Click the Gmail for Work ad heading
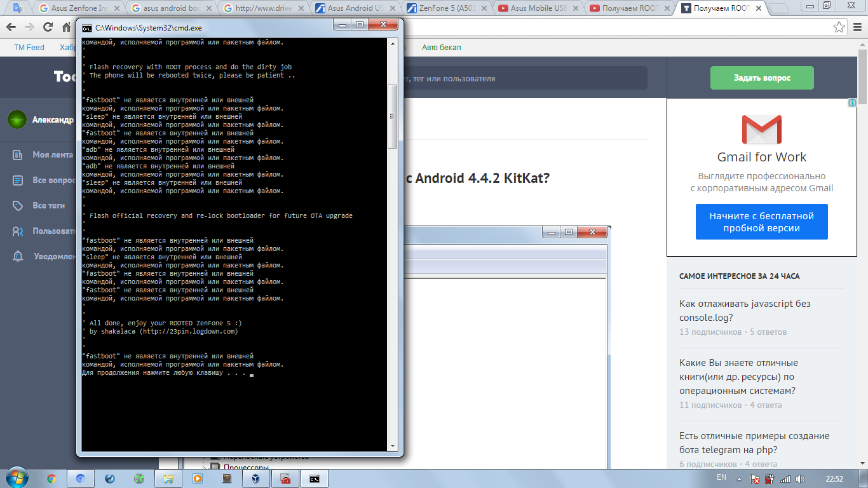The height and width of the screenshot is (488, 868). coord(762,157)
